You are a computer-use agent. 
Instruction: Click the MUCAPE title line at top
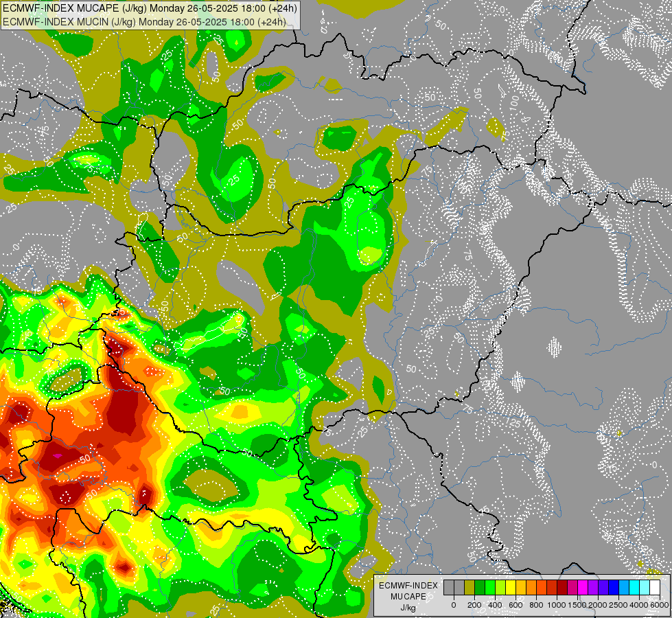pyautogui.click(x=150, y=8)
